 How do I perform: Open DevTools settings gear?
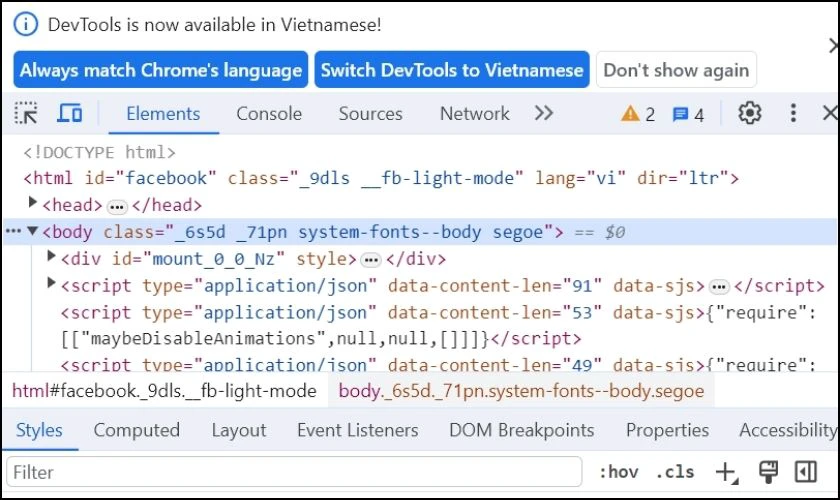tap(749, 113)
